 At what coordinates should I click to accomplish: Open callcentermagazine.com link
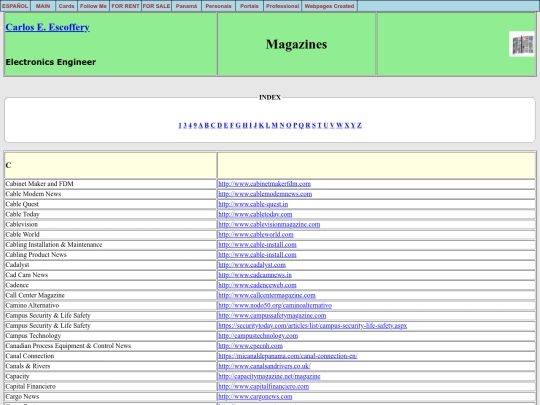[267, 295]
